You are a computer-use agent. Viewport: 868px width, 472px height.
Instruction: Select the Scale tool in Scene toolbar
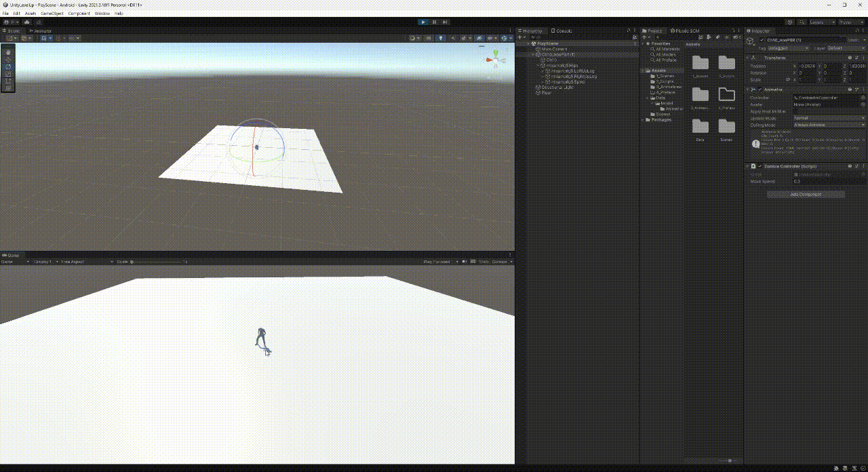[8, 74]
